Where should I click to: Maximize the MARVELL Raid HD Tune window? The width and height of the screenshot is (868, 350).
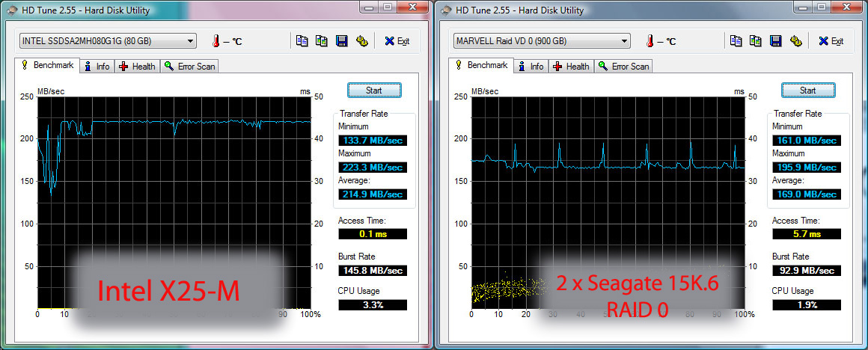tap(821, 8)
